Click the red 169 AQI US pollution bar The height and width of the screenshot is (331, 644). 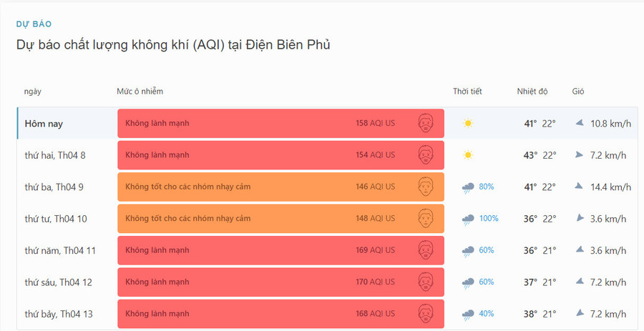280,250
